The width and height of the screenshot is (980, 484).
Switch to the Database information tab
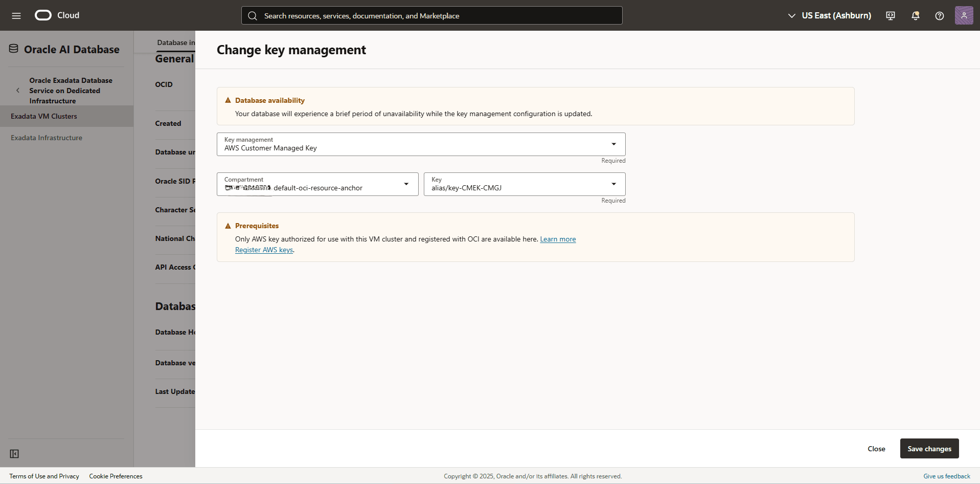pos(175,42)
